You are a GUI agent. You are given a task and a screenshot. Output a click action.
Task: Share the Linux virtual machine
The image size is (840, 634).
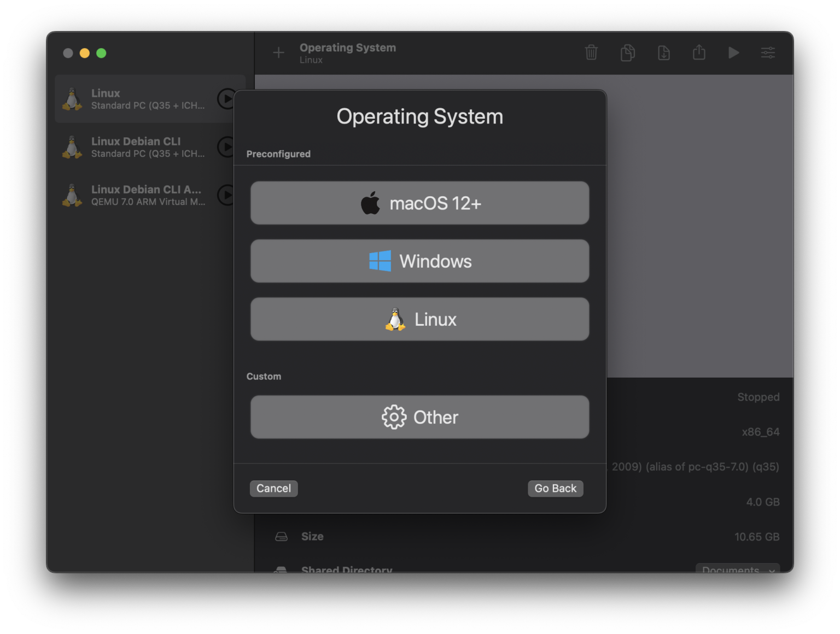pyautogui.click(x=699, y=52)
